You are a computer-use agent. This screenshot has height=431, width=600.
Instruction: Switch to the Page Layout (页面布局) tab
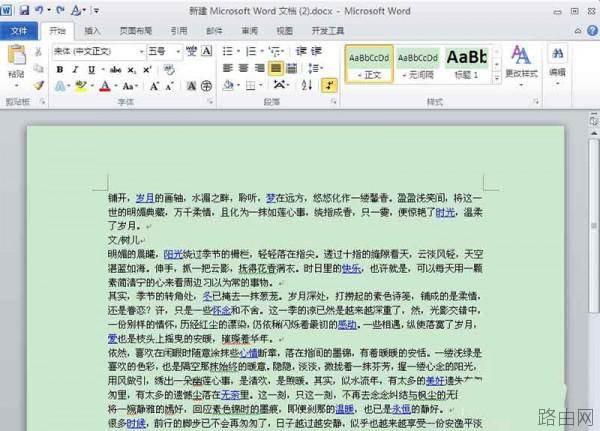(x=136, y=31)
